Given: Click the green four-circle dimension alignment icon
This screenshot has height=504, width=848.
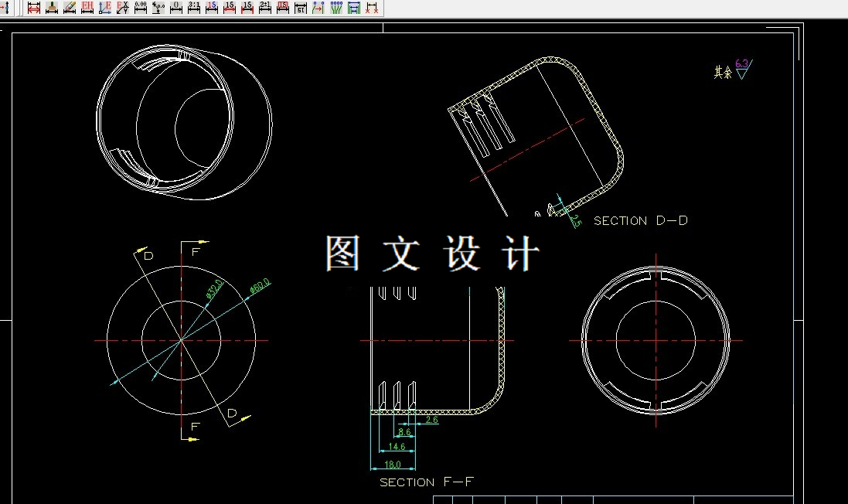Looking at the screenshot, I should (336, 8).
